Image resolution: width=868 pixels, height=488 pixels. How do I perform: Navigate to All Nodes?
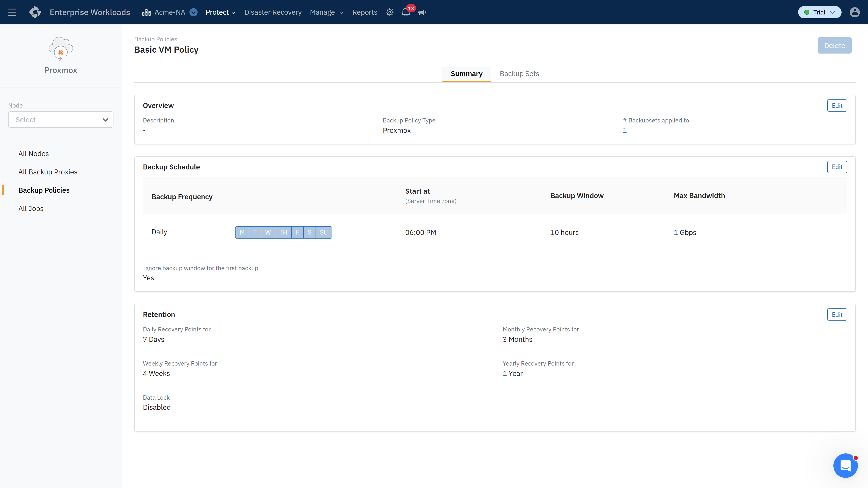pos(33,154)
